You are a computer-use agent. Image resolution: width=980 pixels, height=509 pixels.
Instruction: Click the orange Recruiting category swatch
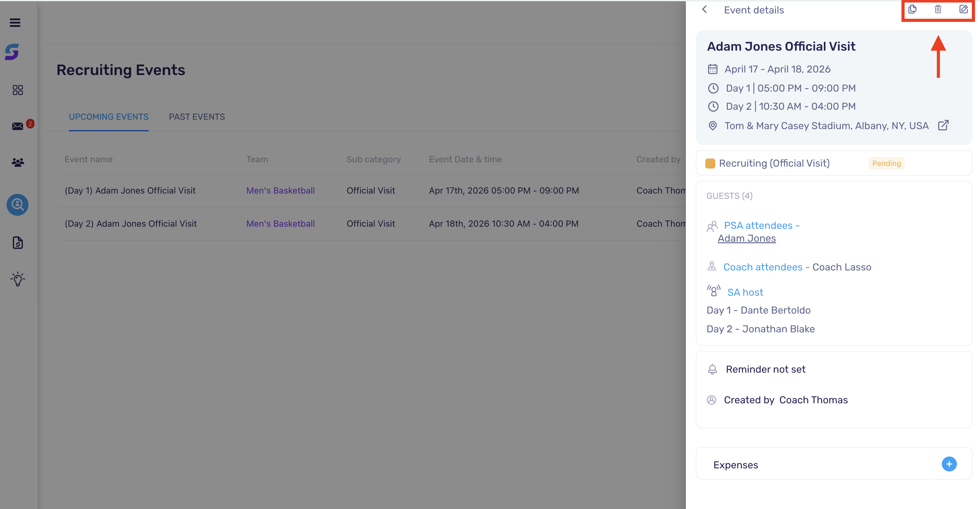click(710, 164)
